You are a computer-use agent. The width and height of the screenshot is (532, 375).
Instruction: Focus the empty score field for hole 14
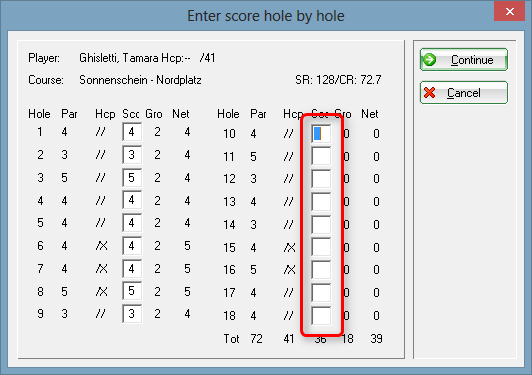[321, 224]
